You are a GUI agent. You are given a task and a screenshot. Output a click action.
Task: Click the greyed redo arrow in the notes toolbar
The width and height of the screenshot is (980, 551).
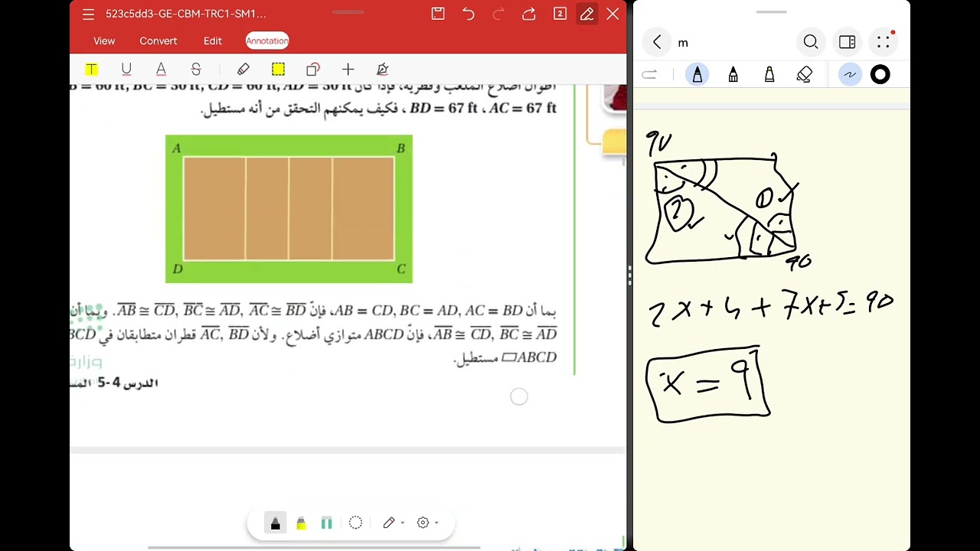(649, 74)
